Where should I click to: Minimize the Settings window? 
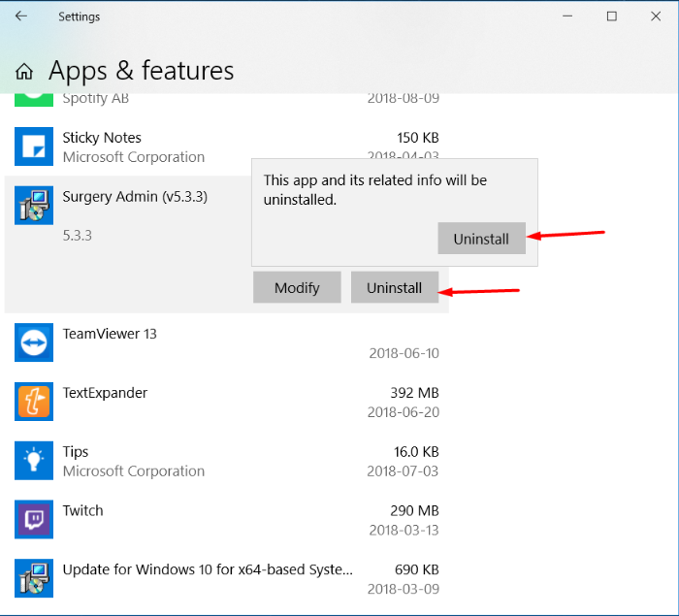[567, 16]
